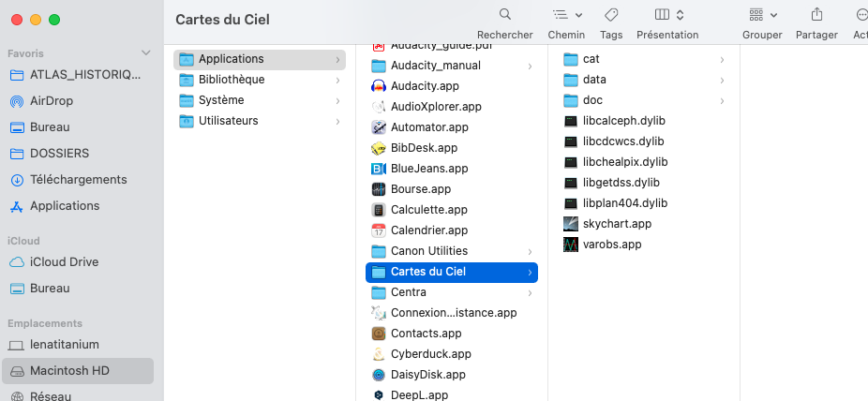Select iCloud Drive in the sidebar
The image size is (868, 401).
click(x=64, y=262)
